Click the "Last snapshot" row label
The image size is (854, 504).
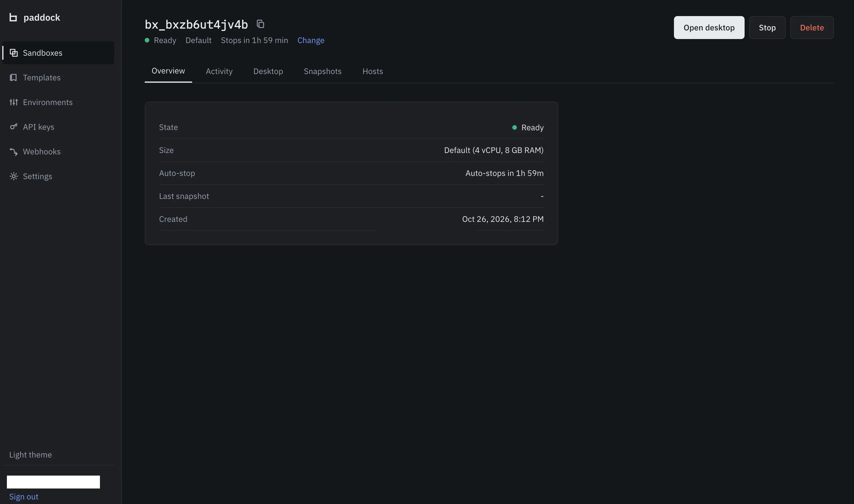(x=184, y=196)
